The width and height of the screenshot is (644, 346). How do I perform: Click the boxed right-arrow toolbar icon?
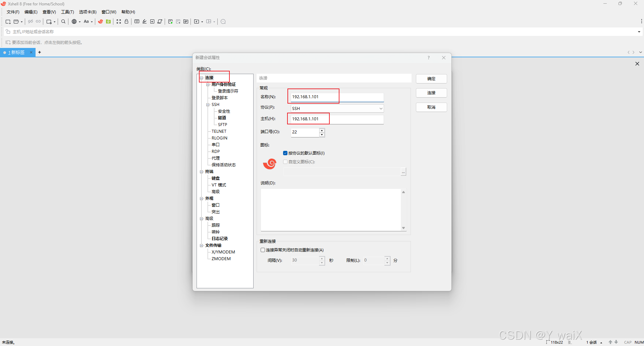coord(152,21)
